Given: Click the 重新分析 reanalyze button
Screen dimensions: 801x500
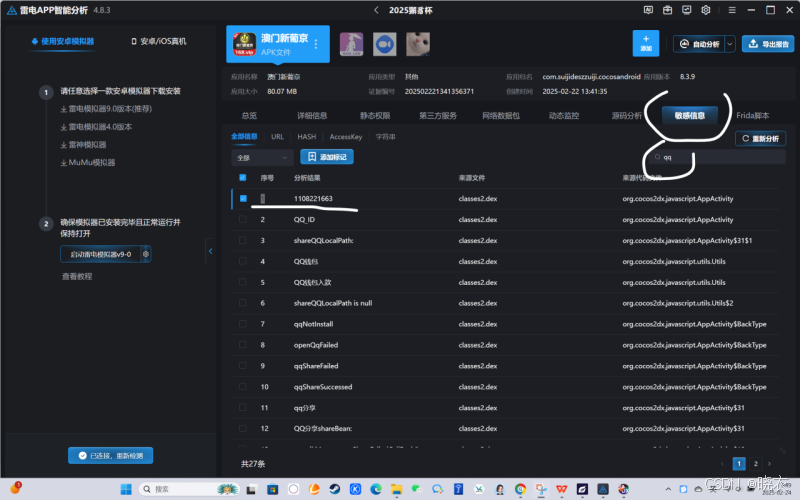Looking at the screenshot, I should (760, 138).
